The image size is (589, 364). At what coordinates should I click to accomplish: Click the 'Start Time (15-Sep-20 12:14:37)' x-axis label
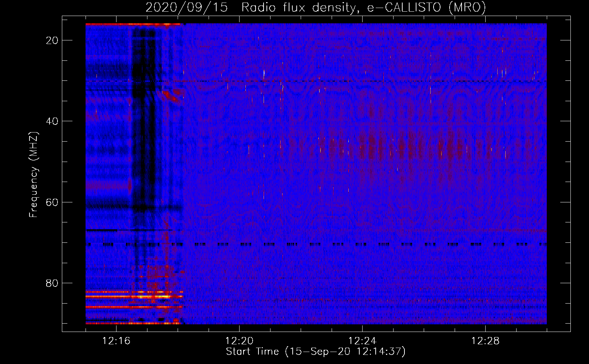[316, 352]
